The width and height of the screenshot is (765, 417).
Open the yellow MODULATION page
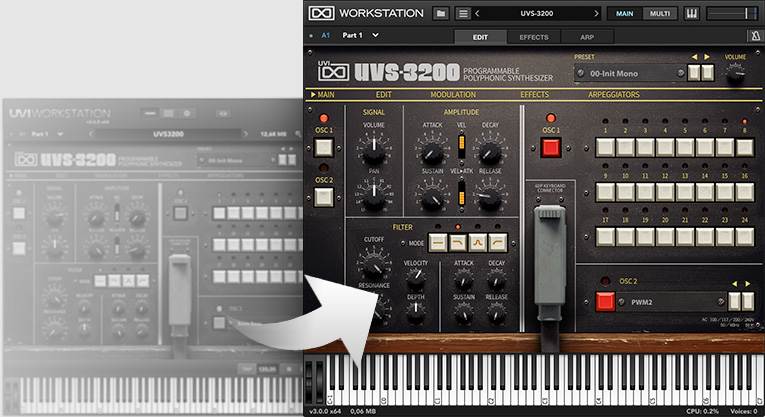[x=453, y=95]
